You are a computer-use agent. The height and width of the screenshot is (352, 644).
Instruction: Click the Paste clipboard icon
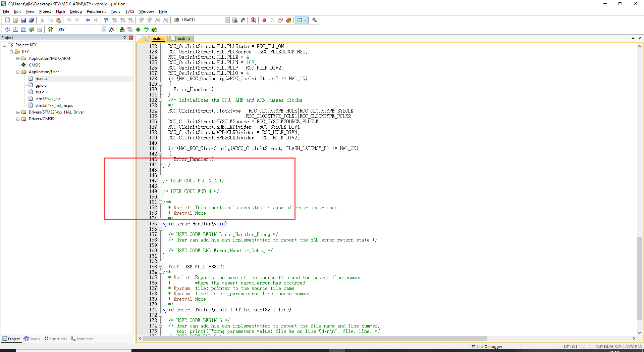tap(58, 20)
